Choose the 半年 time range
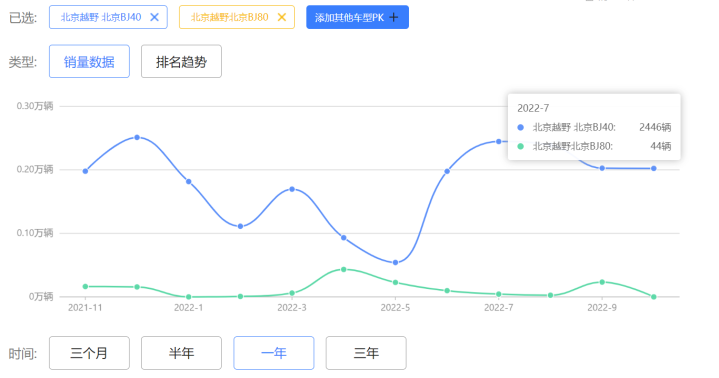 [181, 353]
